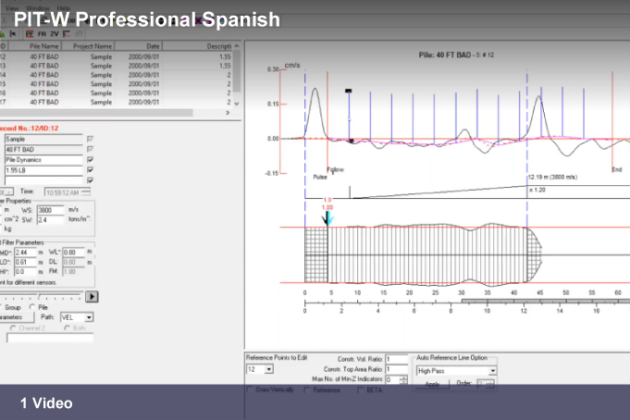
Task: Toggle checkbox beside the 1.55 LB field
Action: coord(90,170)
